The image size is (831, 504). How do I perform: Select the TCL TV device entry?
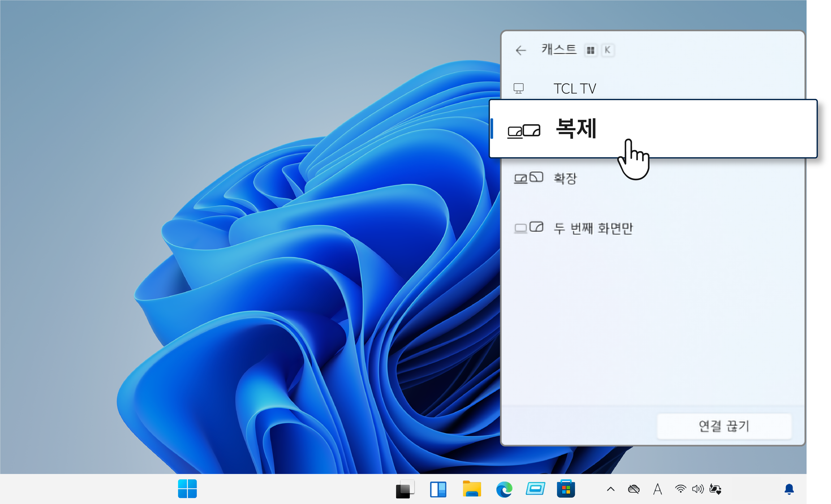coord(575,89)
